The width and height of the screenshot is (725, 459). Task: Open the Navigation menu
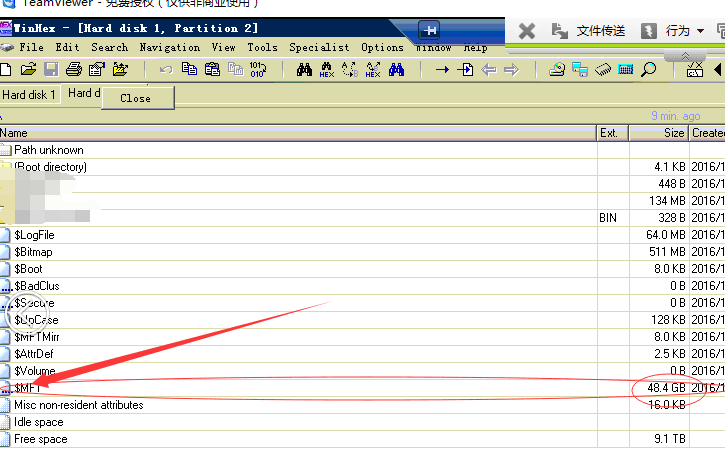point(169,47)
